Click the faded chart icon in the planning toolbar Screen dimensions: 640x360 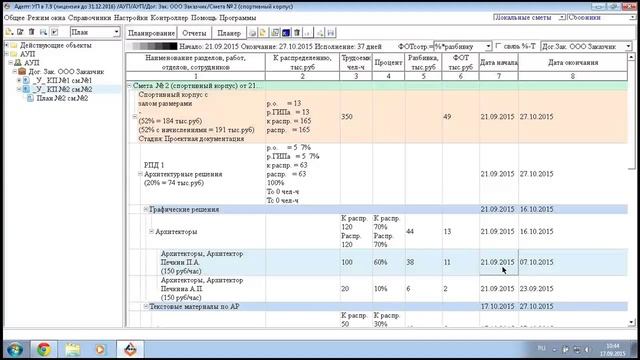click(320, 33)
